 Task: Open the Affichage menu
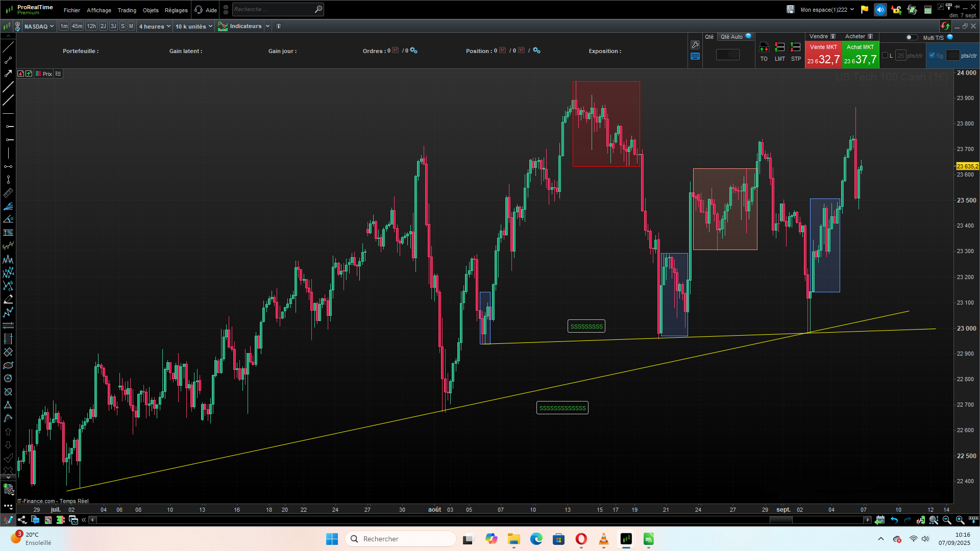[x=99, y=10]
